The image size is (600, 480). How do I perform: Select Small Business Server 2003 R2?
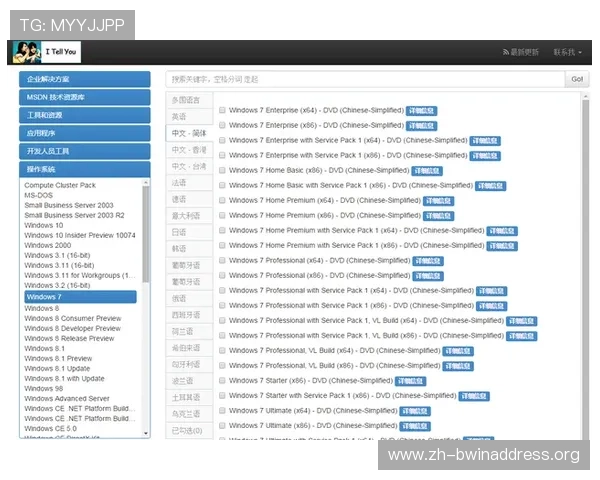[74, 215]
